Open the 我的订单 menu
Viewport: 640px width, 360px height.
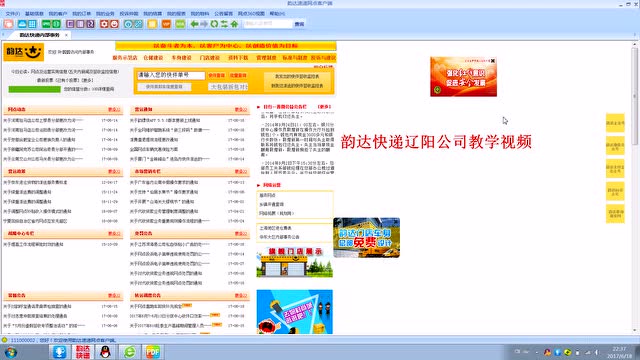click(82, 13)
